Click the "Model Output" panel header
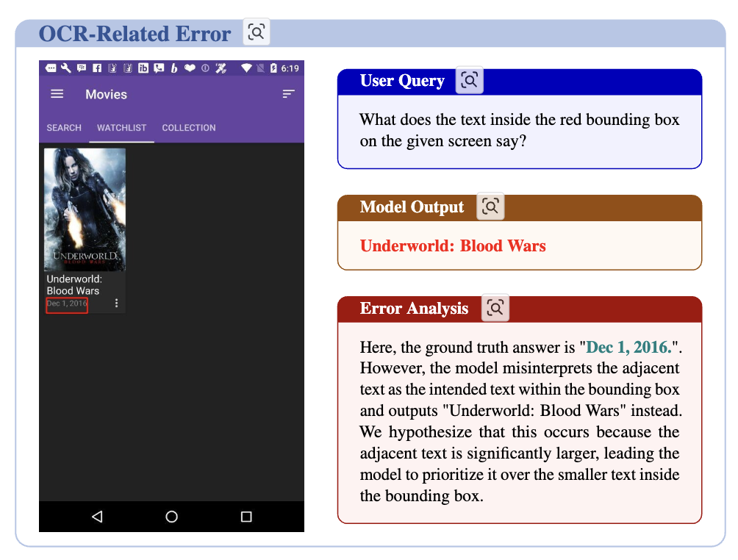 [520, 207]
